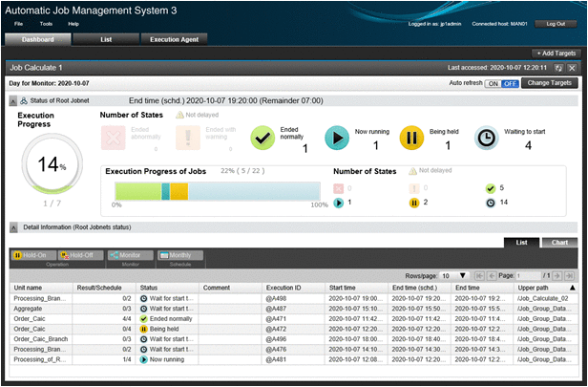This screenshot has height=387, width=588.
Task: Click the Now running play icon
Action: tap(338, 138)
